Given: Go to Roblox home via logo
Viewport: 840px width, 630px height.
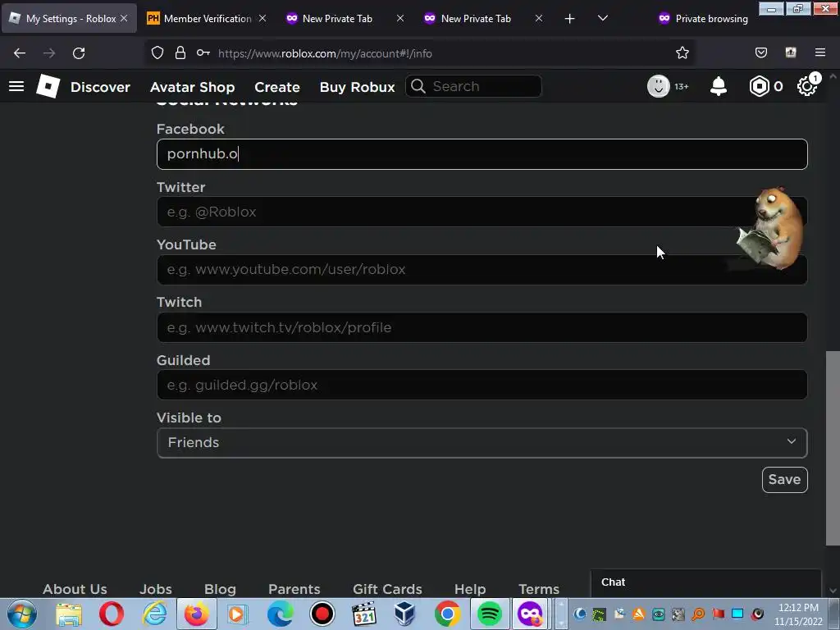Looking at the screenshot, I should [48, 86].
